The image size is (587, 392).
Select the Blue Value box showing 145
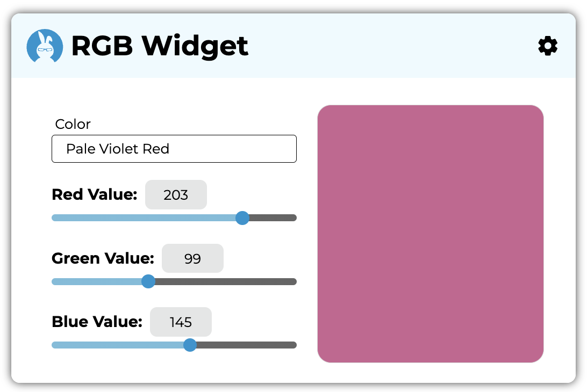[181, 322]
